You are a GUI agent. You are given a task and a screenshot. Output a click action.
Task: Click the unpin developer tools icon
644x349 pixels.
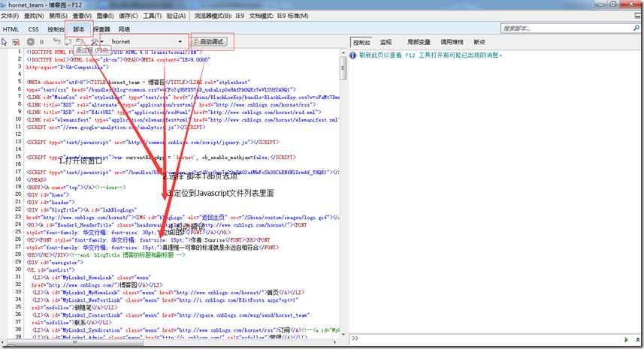pos(637,16)
